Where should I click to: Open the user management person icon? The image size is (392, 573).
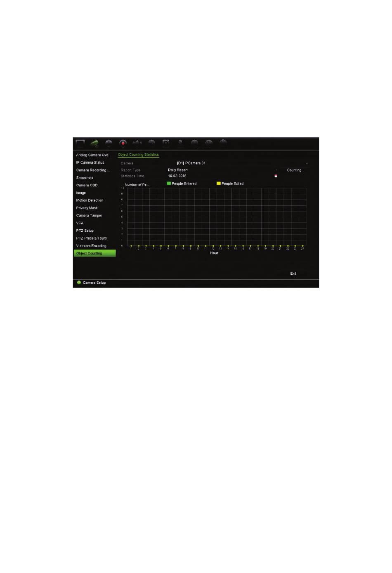pyautogui.click(x=180, y=143)
